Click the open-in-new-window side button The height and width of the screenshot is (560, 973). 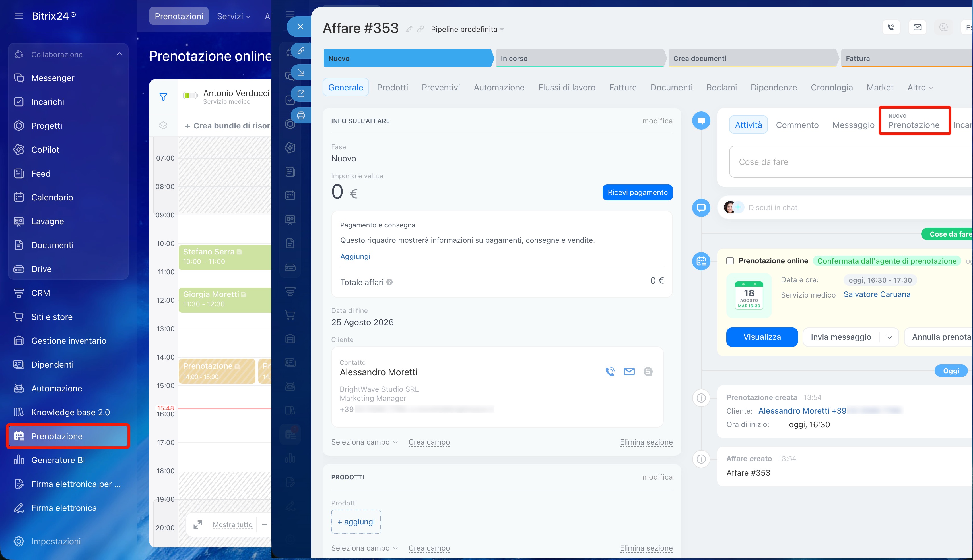[301, 94]
